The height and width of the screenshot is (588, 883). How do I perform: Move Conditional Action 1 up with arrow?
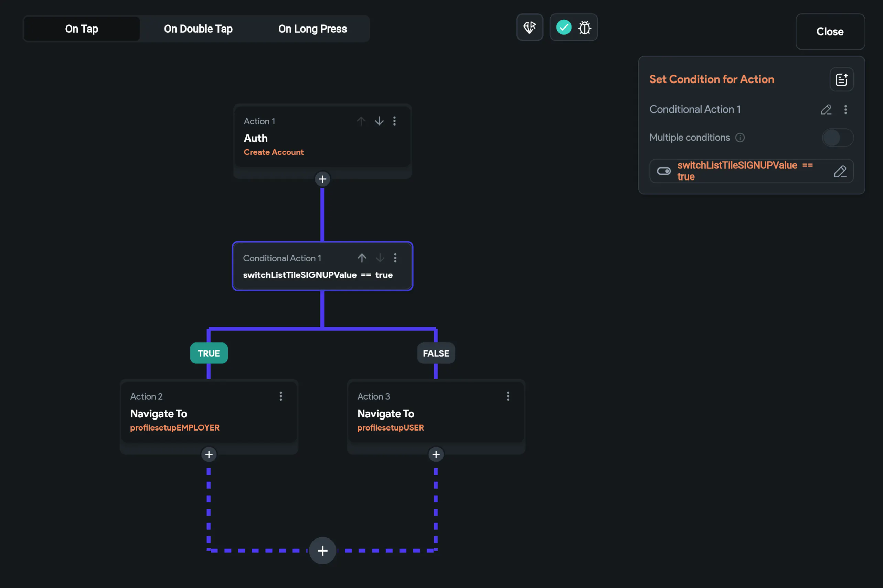tap(361, 258)
